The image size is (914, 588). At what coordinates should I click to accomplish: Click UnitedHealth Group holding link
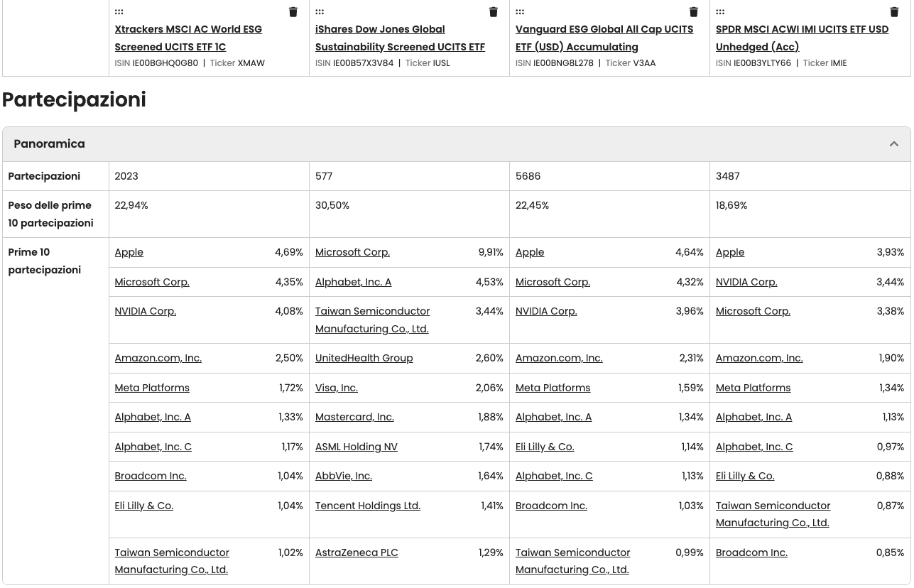pyautogui.click(x=364, y=358)
